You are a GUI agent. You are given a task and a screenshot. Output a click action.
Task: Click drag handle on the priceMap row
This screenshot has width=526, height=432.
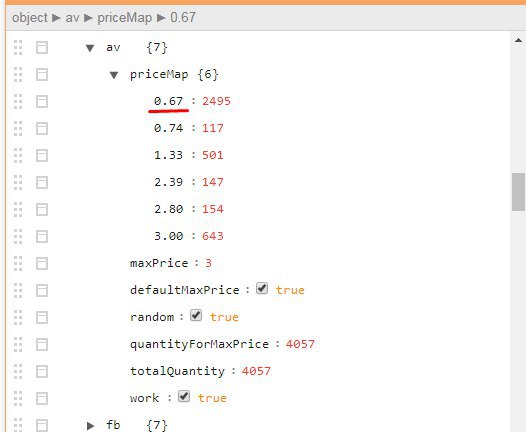pos(18,74)
